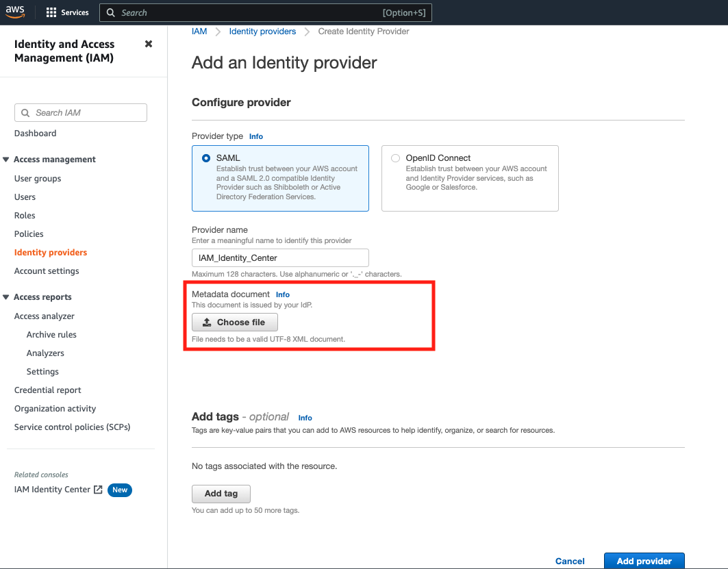The height and width of the screenshot is (569, 728).
Task: Open Account settings
Action: 47,271
